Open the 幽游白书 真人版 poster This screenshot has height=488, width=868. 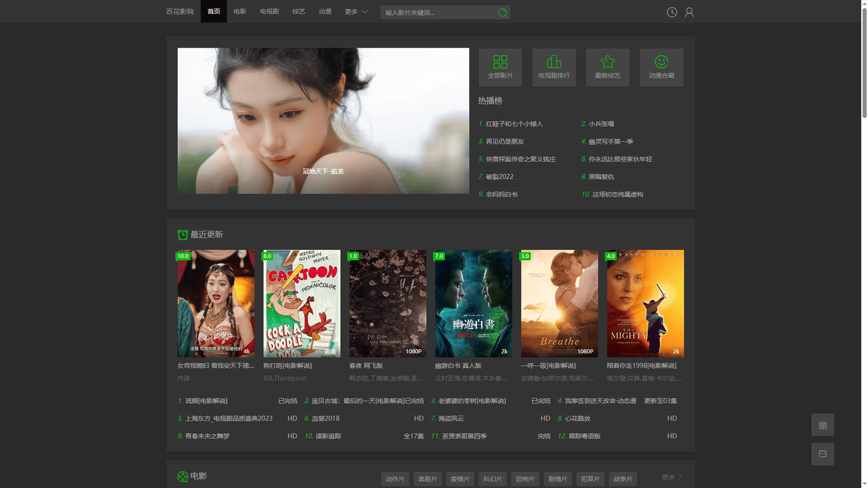click(474, 304)
